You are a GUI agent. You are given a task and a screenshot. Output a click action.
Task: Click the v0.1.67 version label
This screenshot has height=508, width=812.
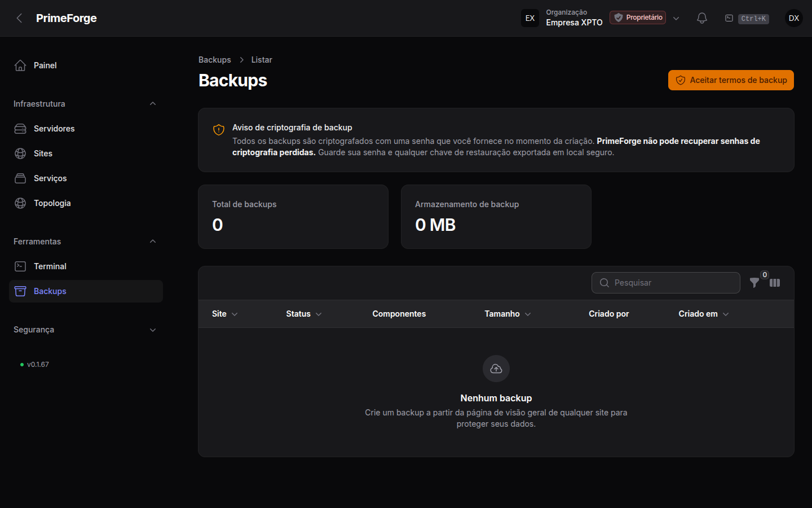point(38,365)
